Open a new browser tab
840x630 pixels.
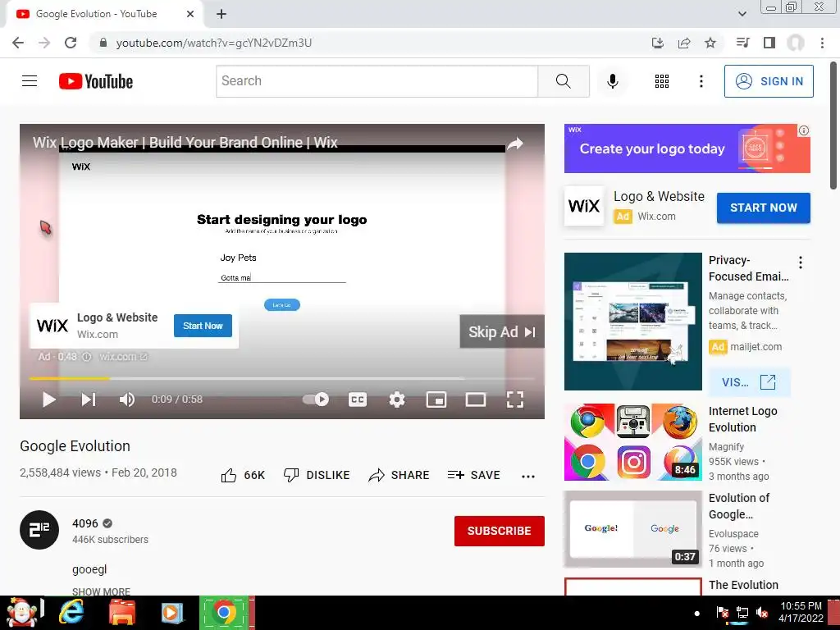[x=221, y=14]
